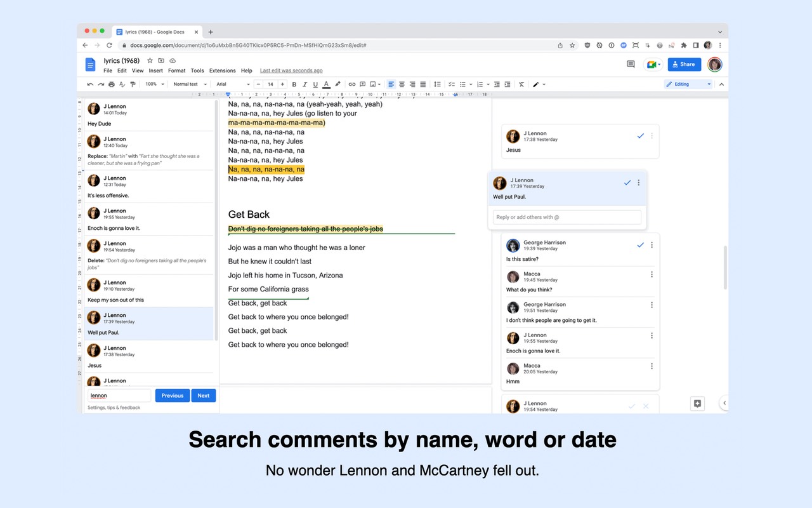Hide the menus with the collapse arrow
Viewport: 812px width, 508px height.
(721, 84)
